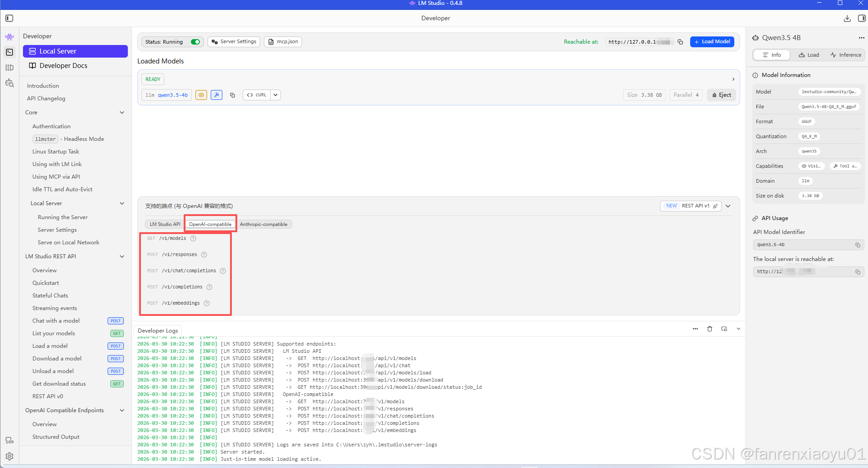The image size is (868, 468).
Task: Select the Load tab for Qwen3.5 4B
Action: [809, 55]
